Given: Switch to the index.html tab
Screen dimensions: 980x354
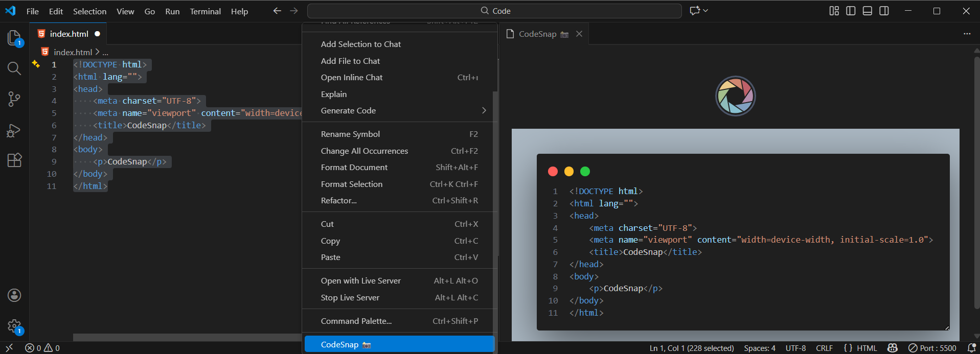Looking at the screenshot, I should coord(69,34).
